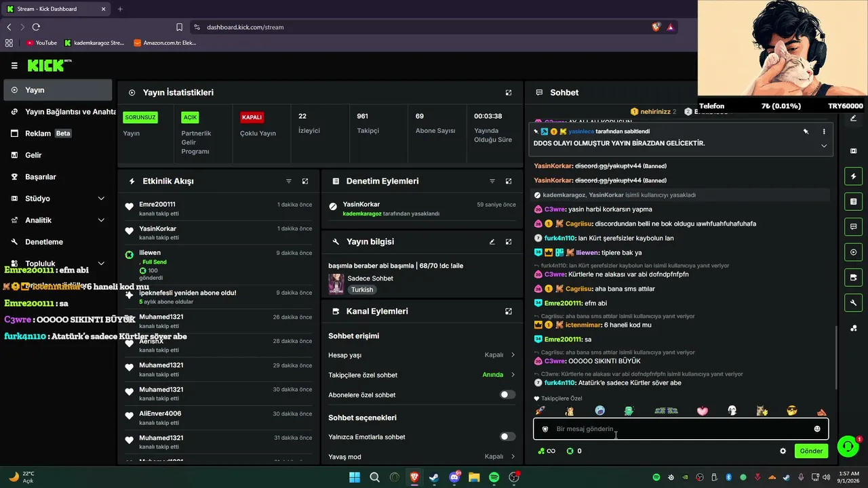Toggle Abonelere özel sohbet switch
Screen dimensions: 868x488
pos(507,394)
